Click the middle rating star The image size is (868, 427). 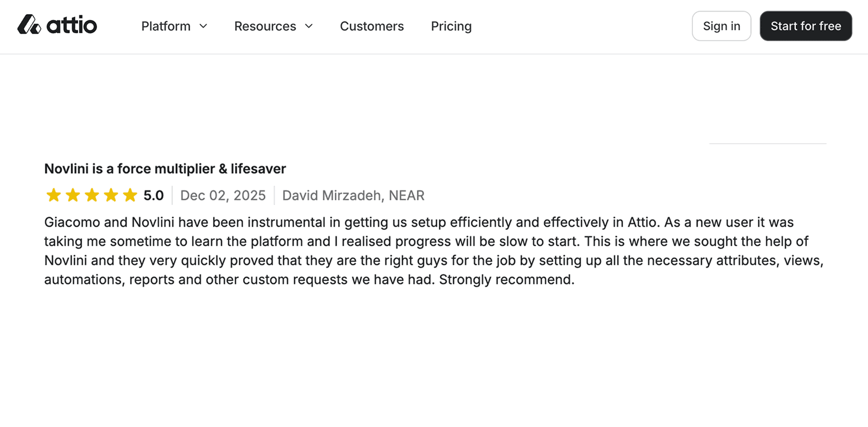(92, 195)
